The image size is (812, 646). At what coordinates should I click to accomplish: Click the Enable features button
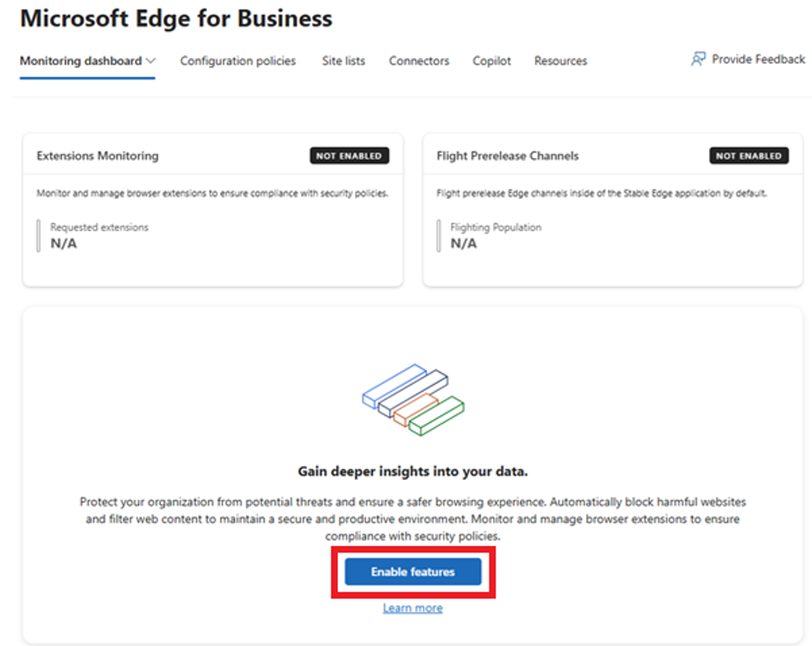pyautogui.click(x=412, y=572)
